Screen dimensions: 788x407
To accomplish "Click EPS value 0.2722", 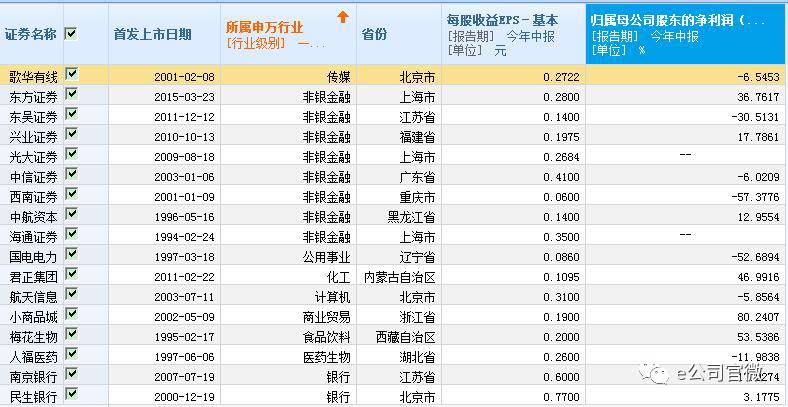I will [x=561, y=77].
